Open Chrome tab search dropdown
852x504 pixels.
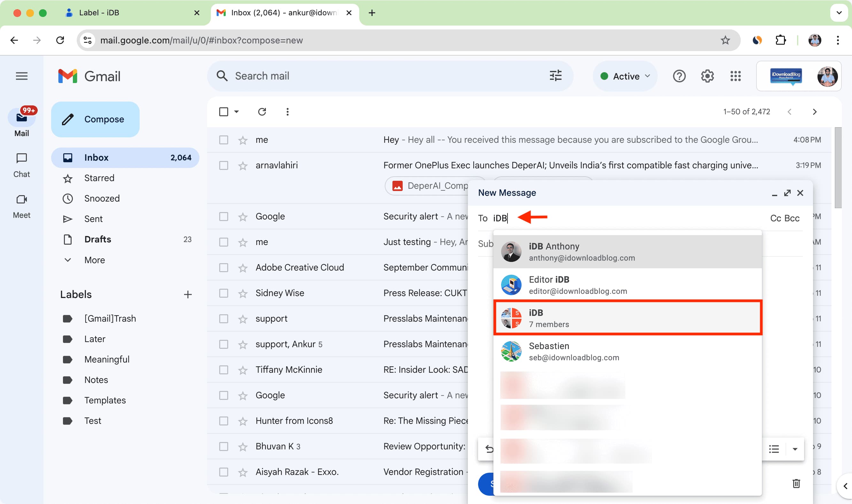(839, 13)
